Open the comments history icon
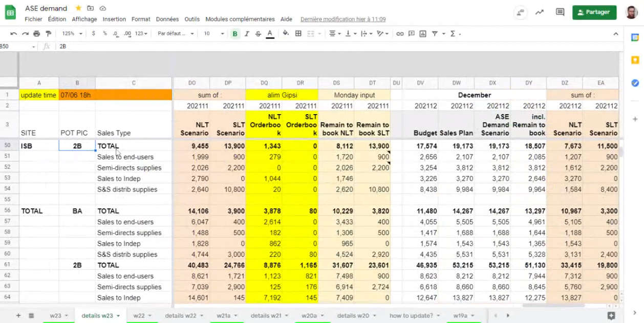Screen dimensions: 644x323 (560, 12)
